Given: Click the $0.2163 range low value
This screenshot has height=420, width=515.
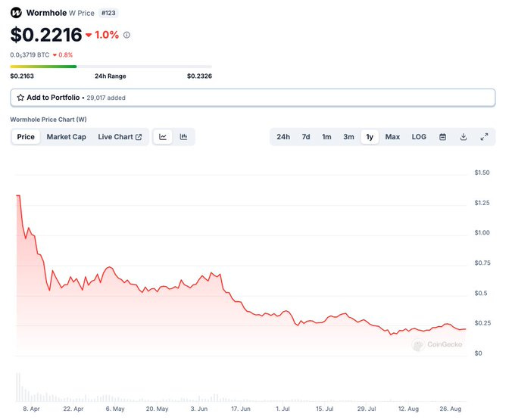Looking at the screenshot, I should [x=22, y=76].
